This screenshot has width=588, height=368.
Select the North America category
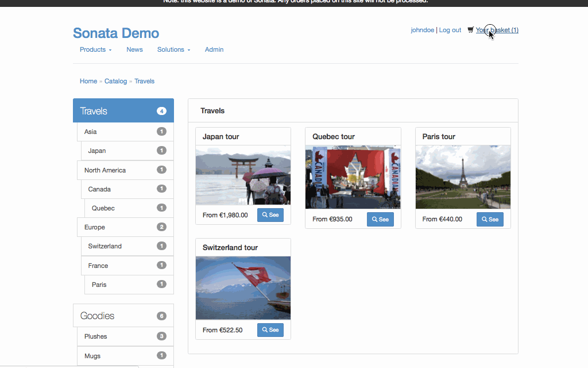pos(105,170)
